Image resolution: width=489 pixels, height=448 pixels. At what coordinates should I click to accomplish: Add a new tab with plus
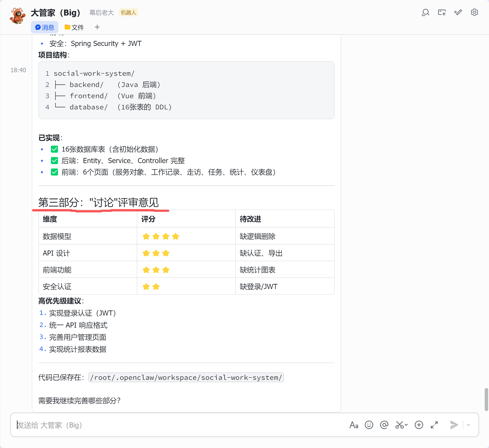pos(97,27)
